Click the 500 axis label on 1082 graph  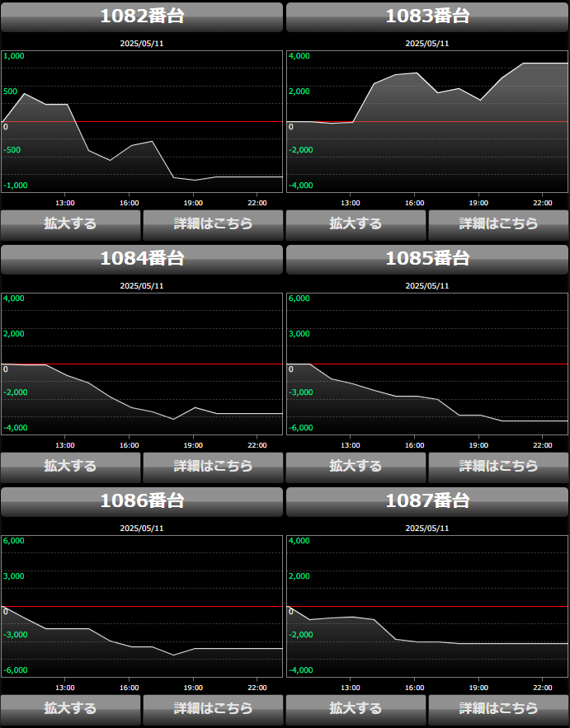10,92
